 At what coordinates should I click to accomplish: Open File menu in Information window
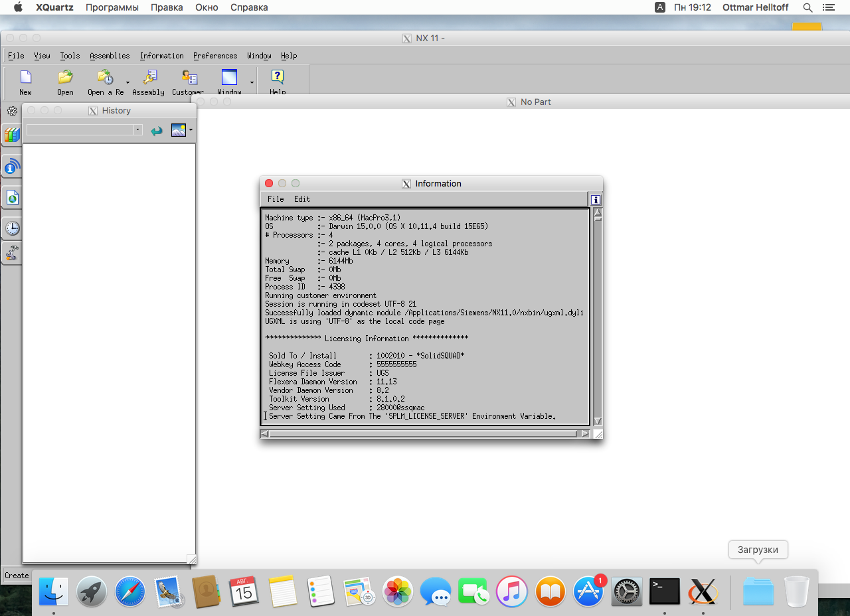point(276,199)
